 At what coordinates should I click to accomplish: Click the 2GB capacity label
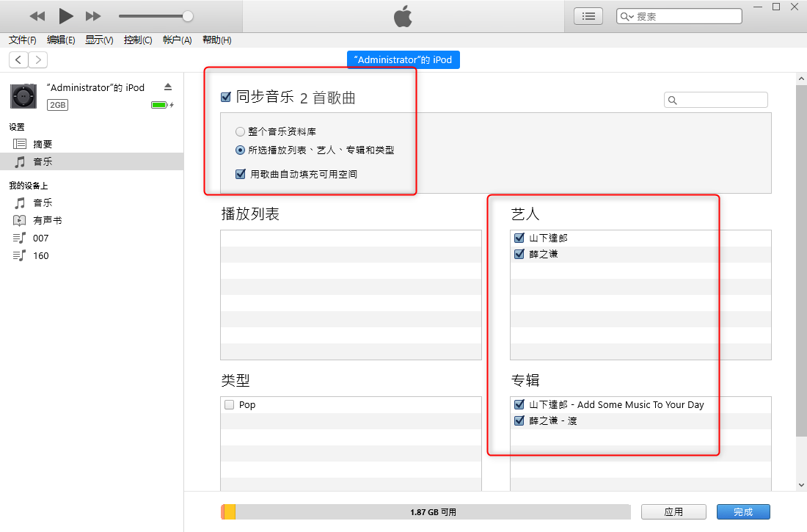tap(58, 105)
